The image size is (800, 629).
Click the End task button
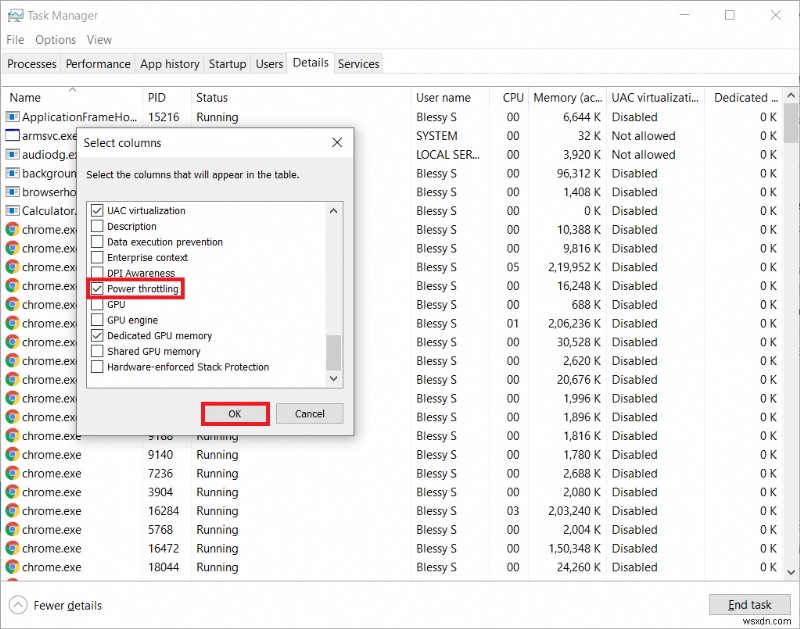(749, 604)
